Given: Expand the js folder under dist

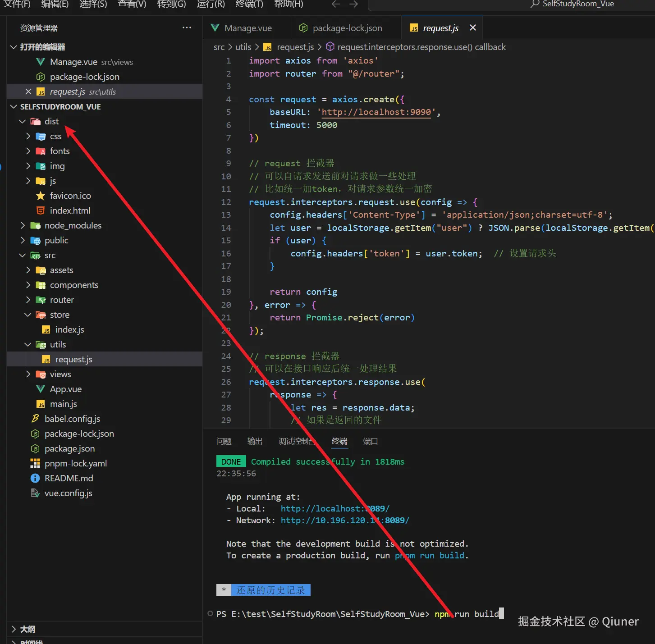Looking at the screenshot, I should coord(28,181).
